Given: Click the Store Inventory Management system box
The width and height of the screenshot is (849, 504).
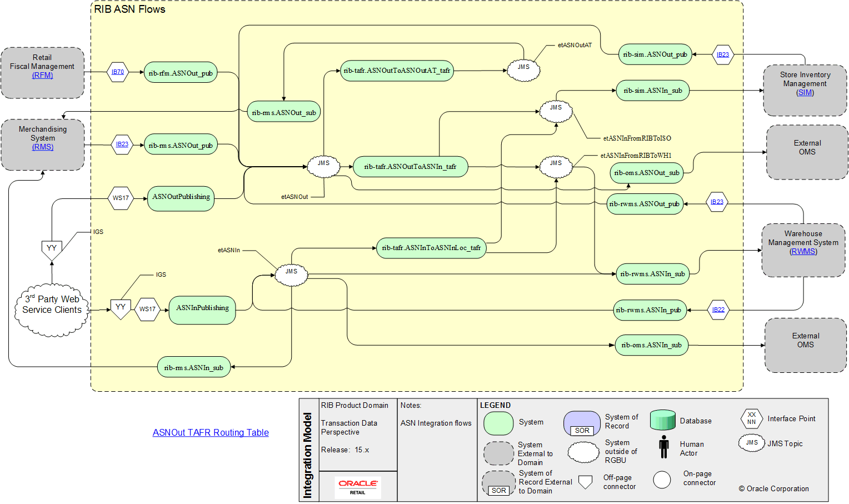Looking at the screenshot, I should click(x=805, y=90).
